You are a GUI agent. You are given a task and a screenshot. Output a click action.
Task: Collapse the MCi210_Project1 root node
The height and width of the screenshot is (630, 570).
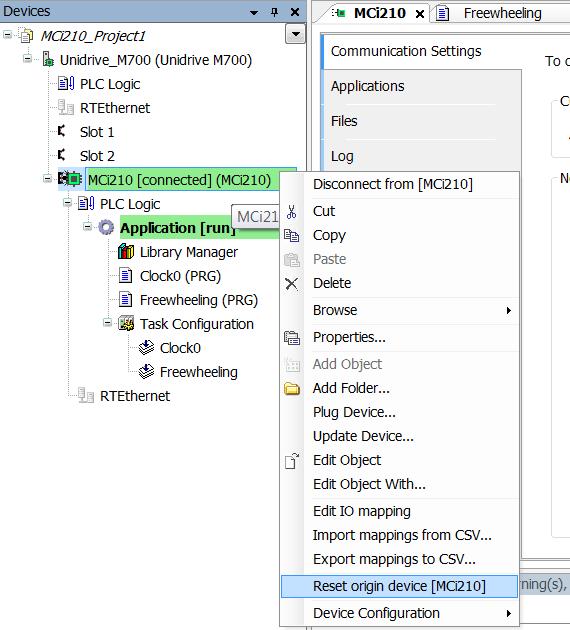(x=7, y=35)
